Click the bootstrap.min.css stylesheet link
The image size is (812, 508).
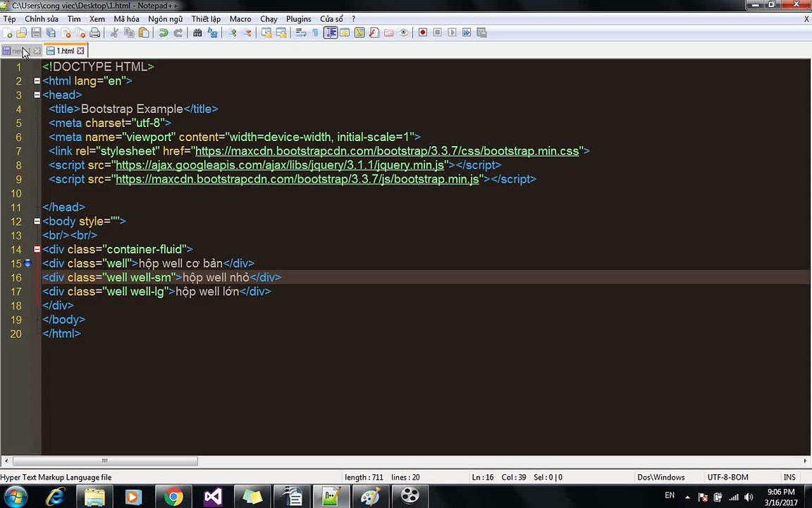(x=387, y=151)
